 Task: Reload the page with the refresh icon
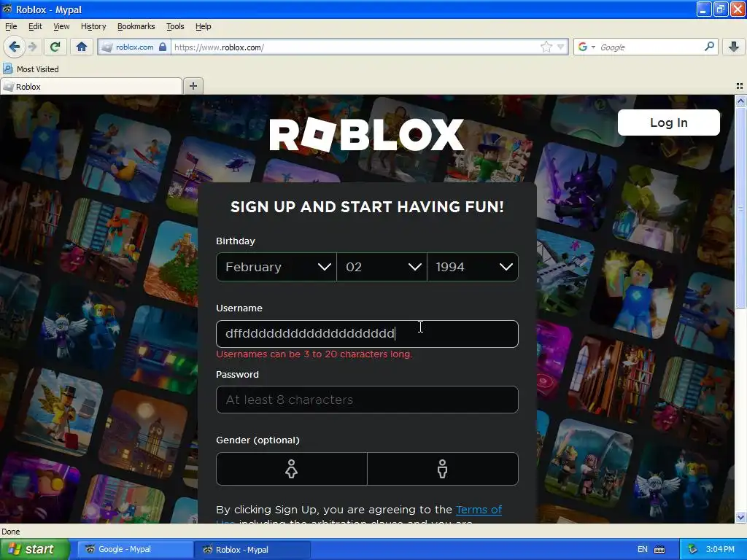pos(55,47)
